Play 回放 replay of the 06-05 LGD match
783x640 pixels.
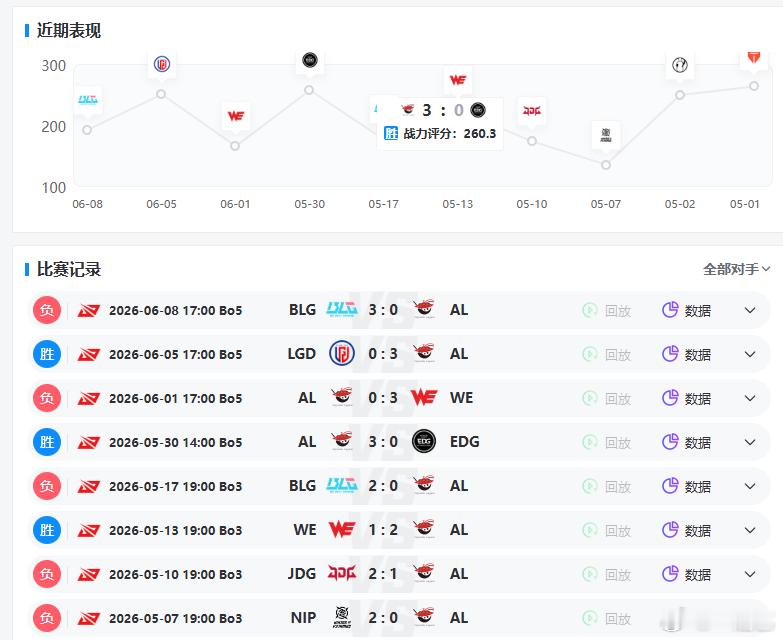coord(607,354)
